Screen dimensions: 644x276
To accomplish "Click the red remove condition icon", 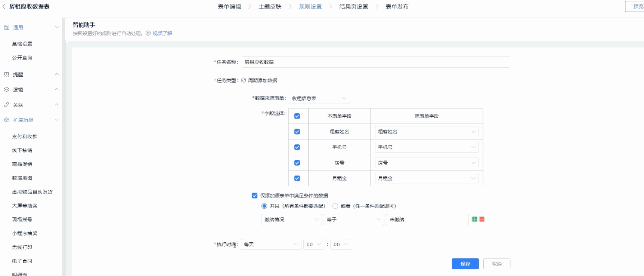I will 482,219.
